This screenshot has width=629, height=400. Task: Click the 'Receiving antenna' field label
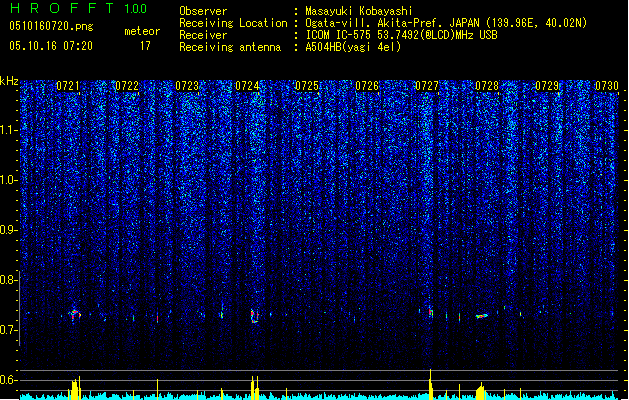click(230, 47)
